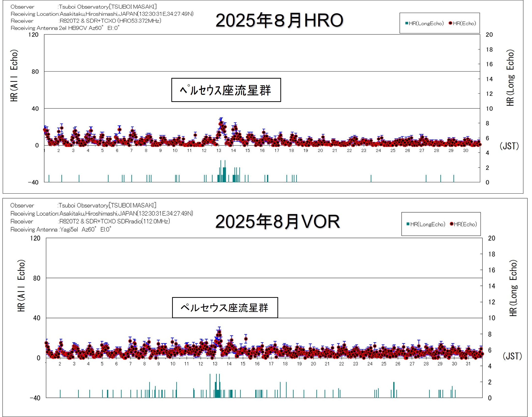Image resolution: width=532 pixels, height=417 pixels.
Task: Click the HRO chart title 2025年8月HRO
Action: tap(279, 20)
